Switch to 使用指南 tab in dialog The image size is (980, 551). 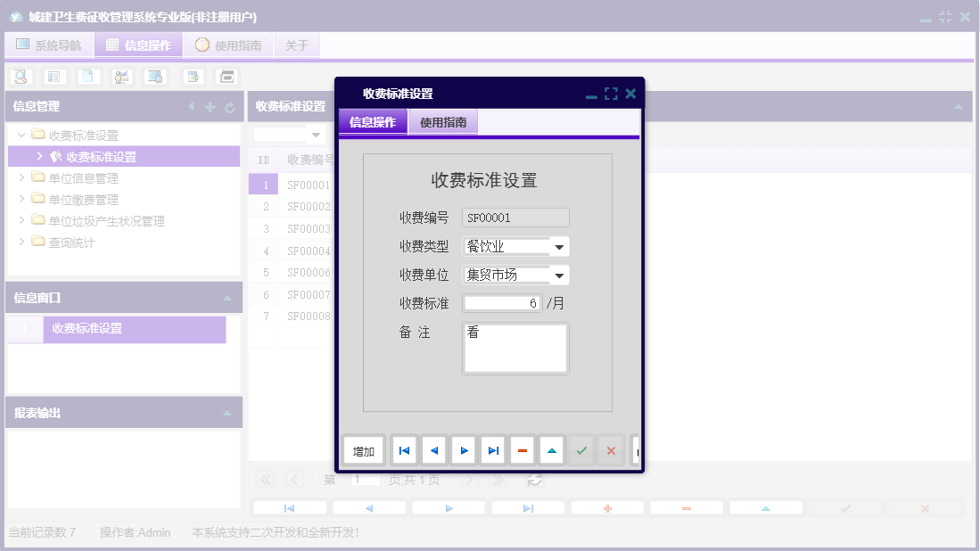click(443, 123)
